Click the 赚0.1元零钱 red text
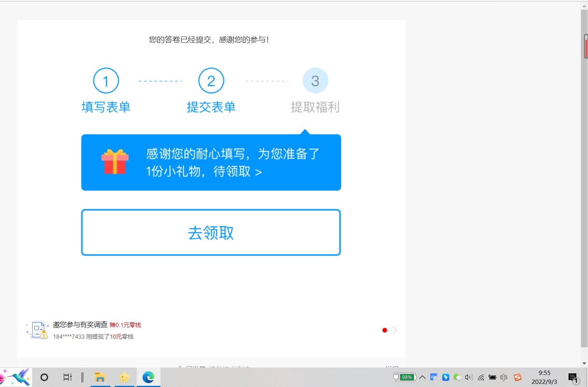Viewport: 588px width, 387px height. [125, 325]
